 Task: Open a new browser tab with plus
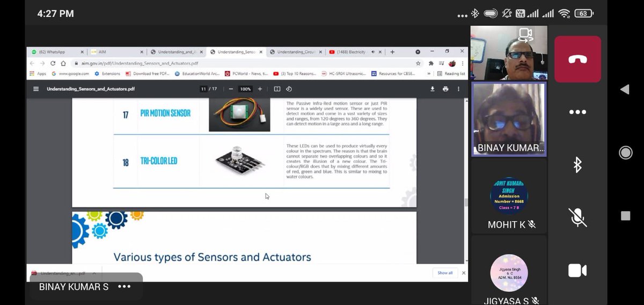tap(392, 52)
